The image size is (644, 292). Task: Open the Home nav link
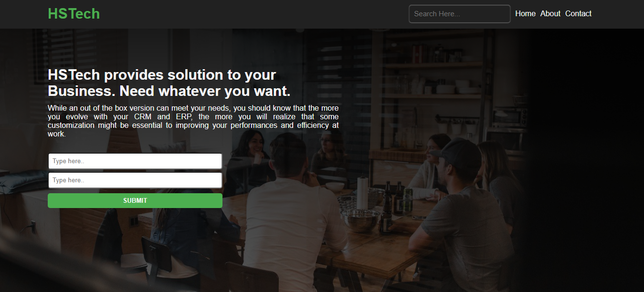click(525, 14)
